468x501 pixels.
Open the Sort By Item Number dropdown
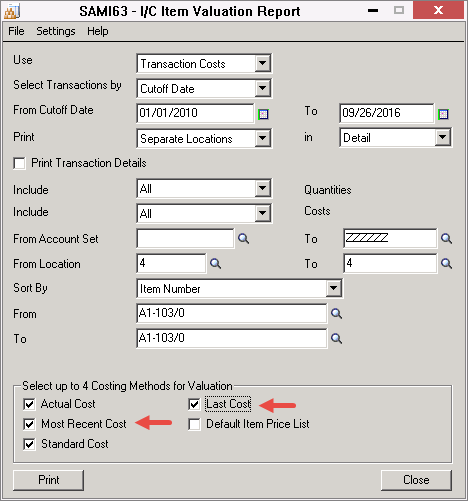point(334,288)
